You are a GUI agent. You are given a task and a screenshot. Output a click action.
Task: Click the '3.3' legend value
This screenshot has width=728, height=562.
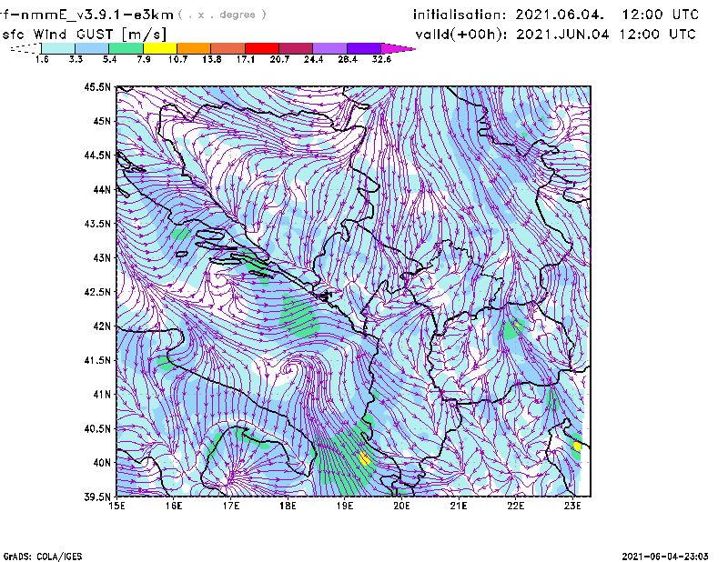[x=76, y=59]
